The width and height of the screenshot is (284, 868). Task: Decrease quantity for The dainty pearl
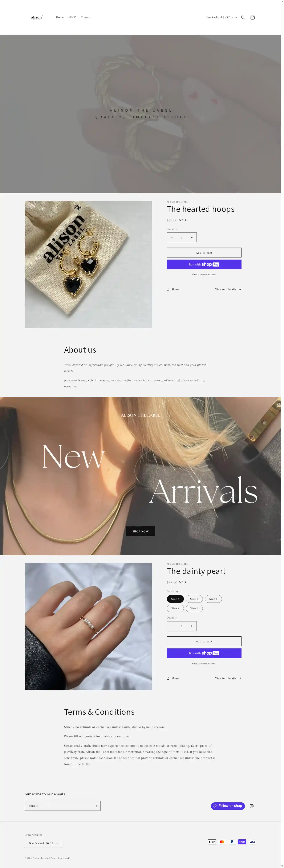(x=172, y=626)
